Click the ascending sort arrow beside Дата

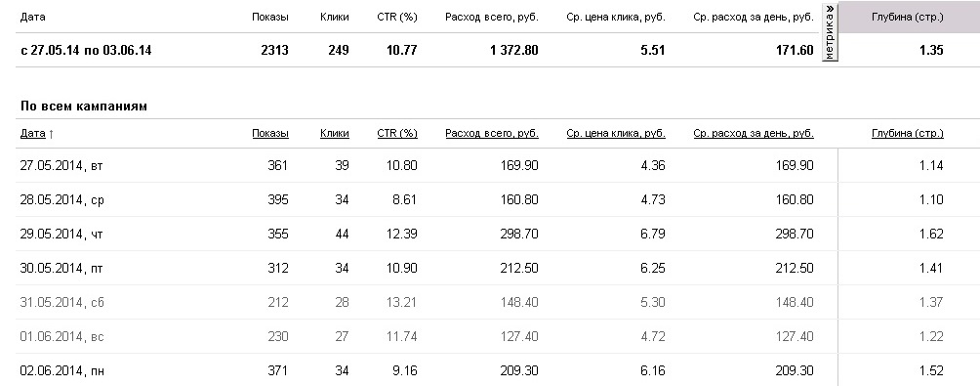click(x=52, y=133)
